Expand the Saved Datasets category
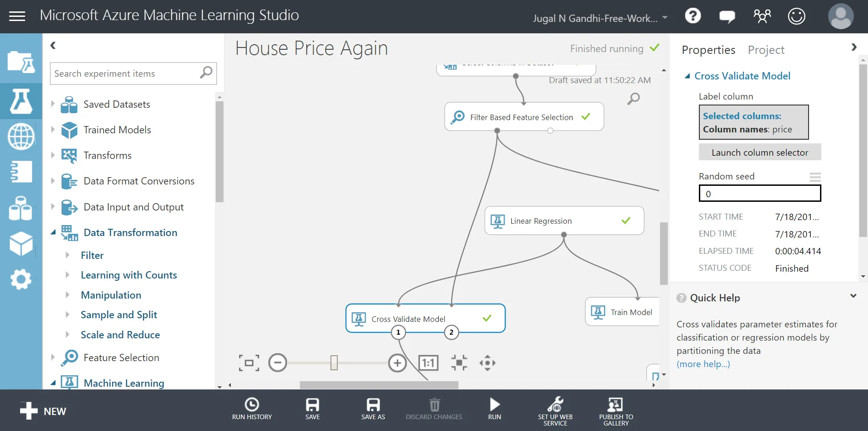 (53, 104)
